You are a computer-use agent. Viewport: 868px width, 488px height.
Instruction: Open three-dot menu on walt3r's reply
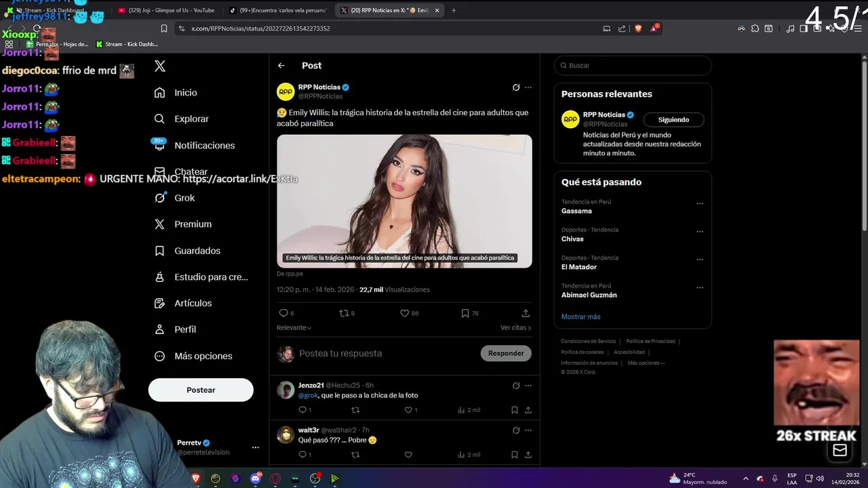click(x=528, y=430)
